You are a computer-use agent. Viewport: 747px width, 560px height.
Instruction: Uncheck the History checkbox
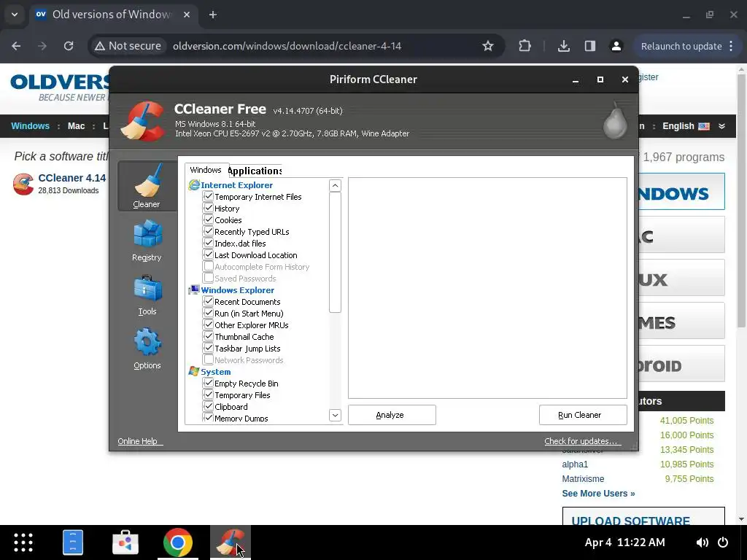[x=208, y=208]
